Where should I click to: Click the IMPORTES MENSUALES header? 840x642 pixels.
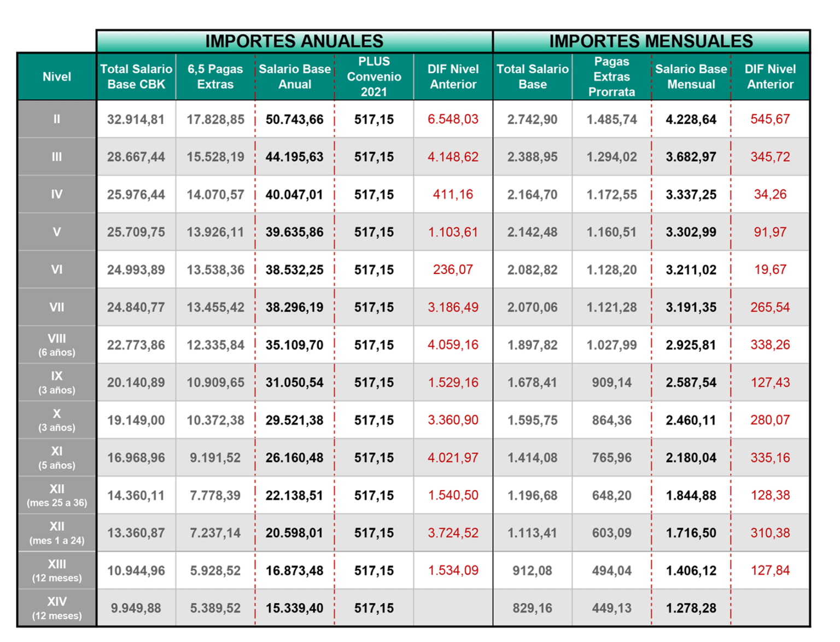coord(651,41)
